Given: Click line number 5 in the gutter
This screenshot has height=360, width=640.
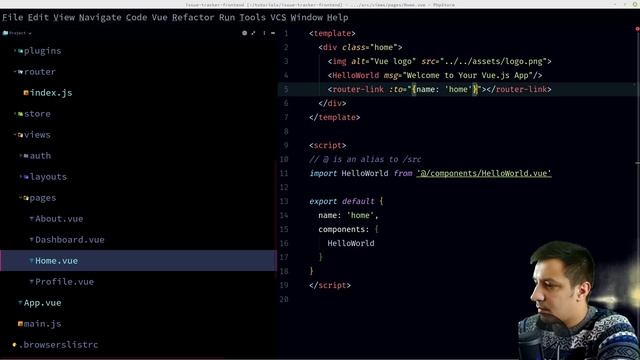Looking at the screenshot, I should click(x=286, y=89).
